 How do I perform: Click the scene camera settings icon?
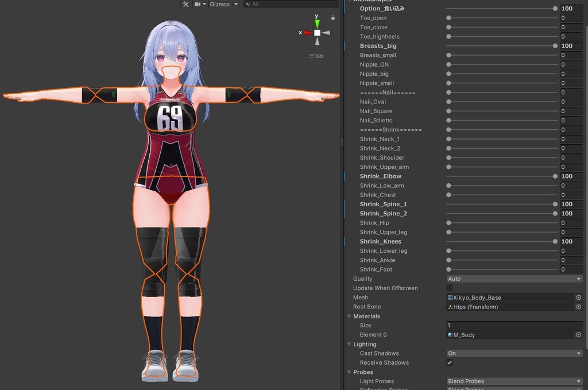pos(198,4)
